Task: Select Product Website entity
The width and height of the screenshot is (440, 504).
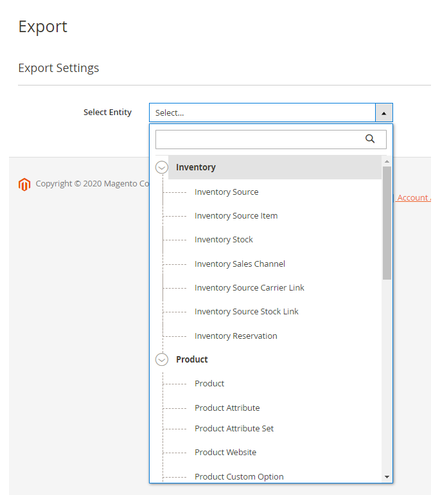Action: click(225, 453)
